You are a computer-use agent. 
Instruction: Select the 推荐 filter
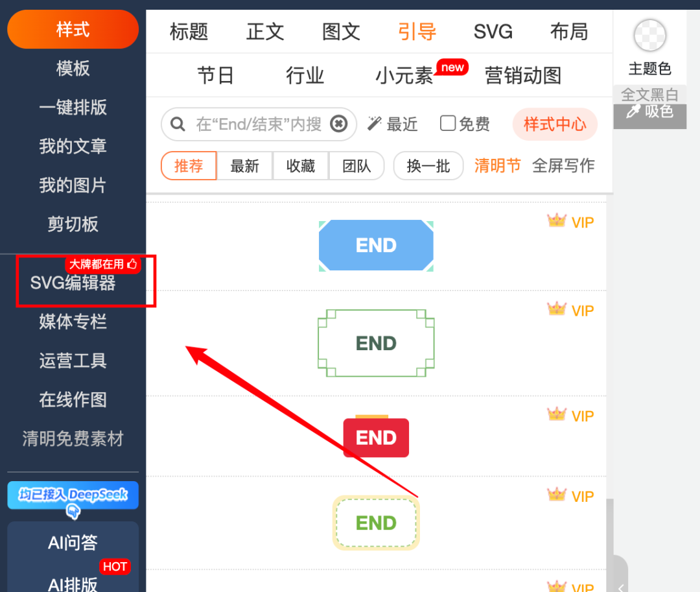[x=189, y=165]
